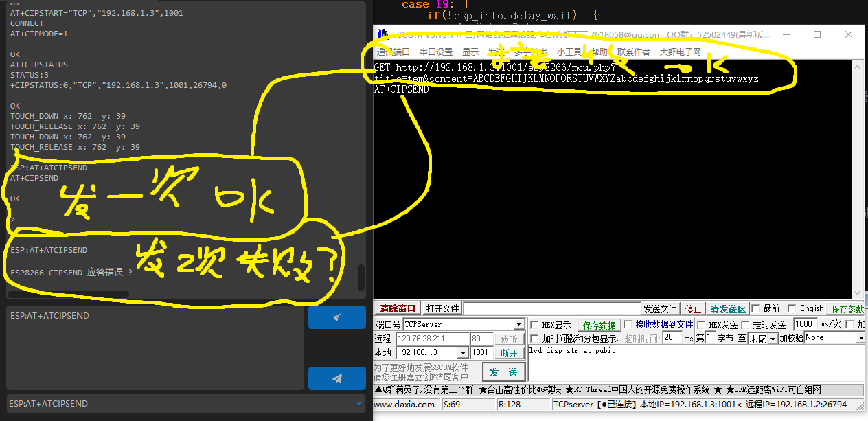868x421 pixels.
Task: Open the local IP 192.168.1.3 dropdown
Action: 463,352
